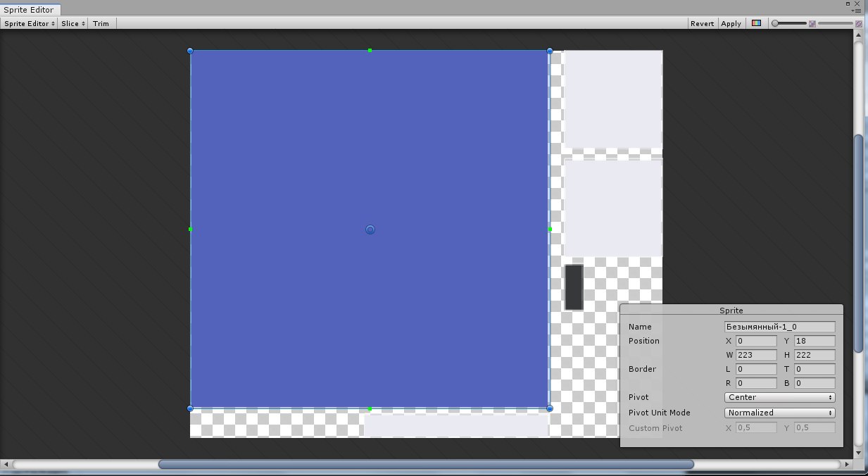Image resolution: width=868 pixels, height=476 pixels.
Task: Click the Custom Pivot label
Action: 655,428
